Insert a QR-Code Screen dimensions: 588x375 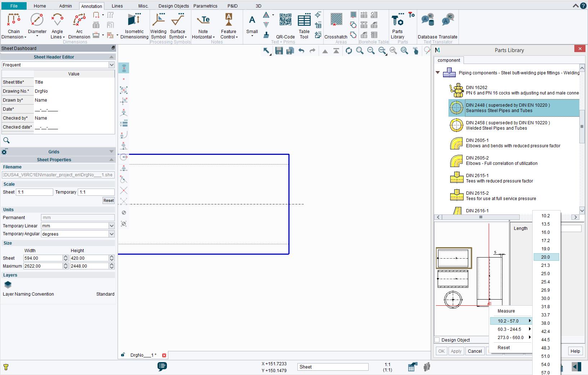pos(285,26)
